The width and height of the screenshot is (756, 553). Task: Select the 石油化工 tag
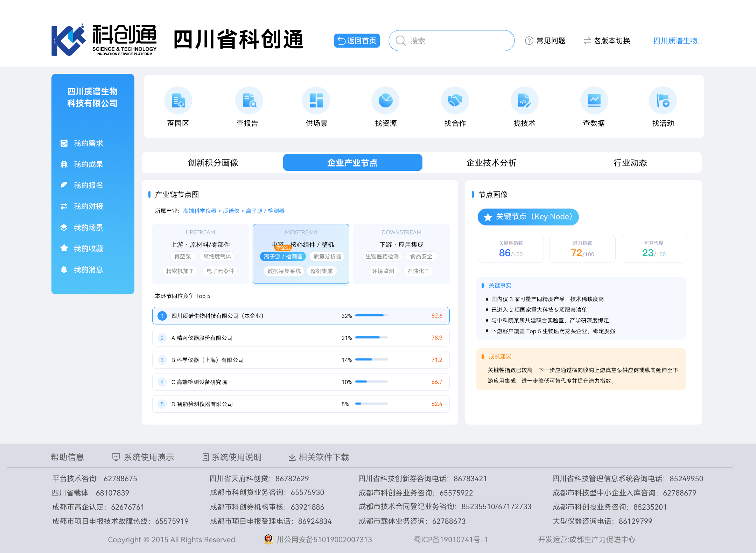tap(418, 271)
